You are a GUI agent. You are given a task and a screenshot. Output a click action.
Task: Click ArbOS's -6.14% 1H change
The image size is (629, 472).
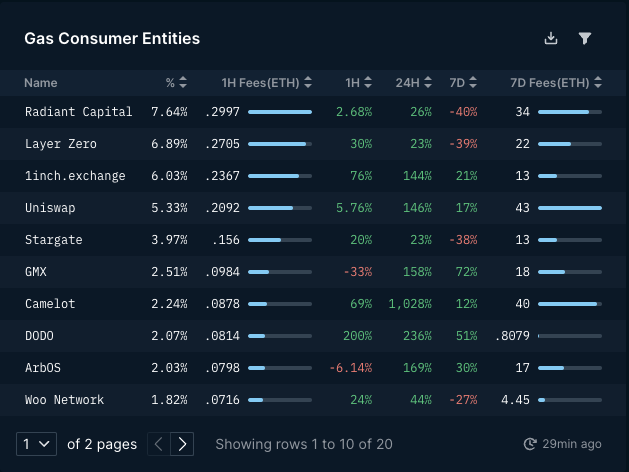point(351,368)
